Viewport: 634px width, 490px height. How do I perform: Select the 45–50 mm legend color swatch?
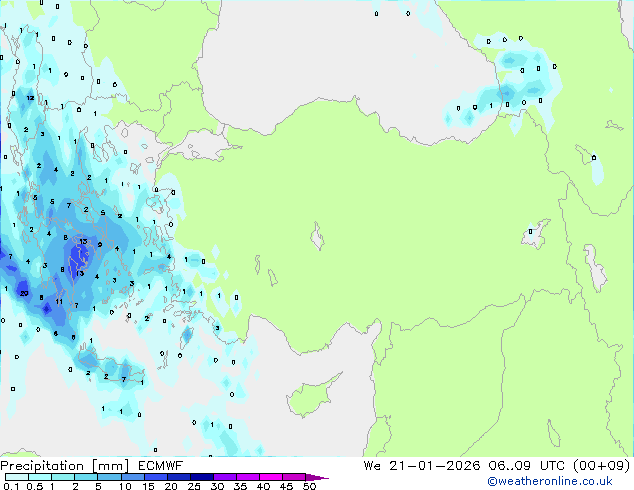coord(294,477)
